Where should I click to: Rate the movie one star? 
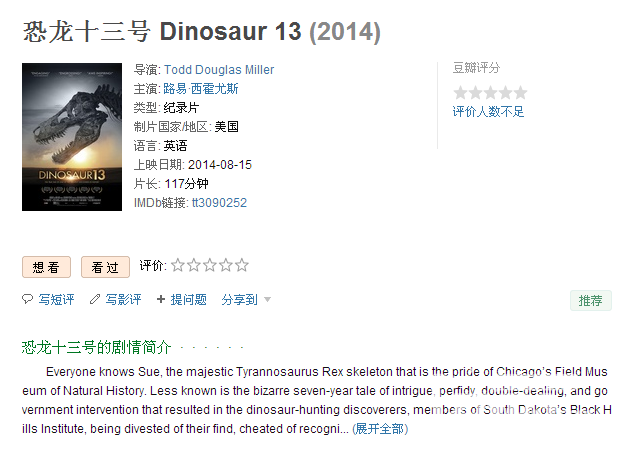178,265
